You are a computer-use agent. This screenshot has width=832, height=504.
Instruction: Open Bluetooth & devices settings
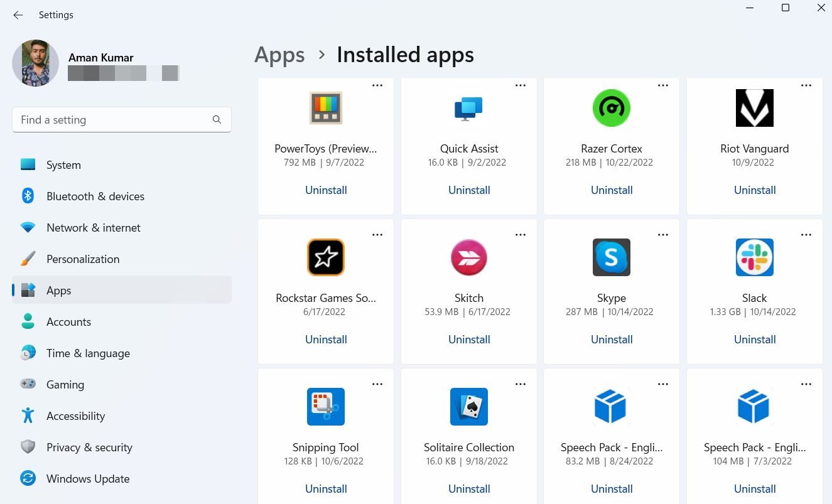pyautogui.click(x=122, y=196)
